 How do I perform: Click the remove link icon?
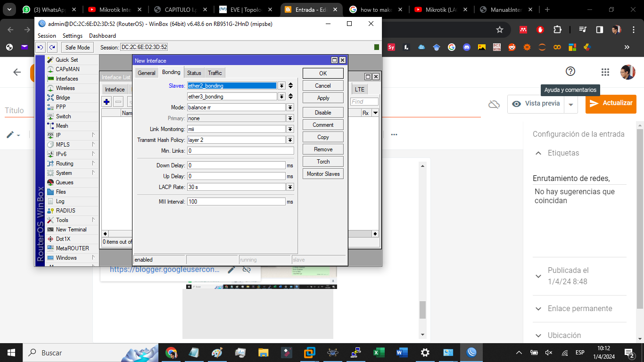pyautogui.click(x=246, y=270)
